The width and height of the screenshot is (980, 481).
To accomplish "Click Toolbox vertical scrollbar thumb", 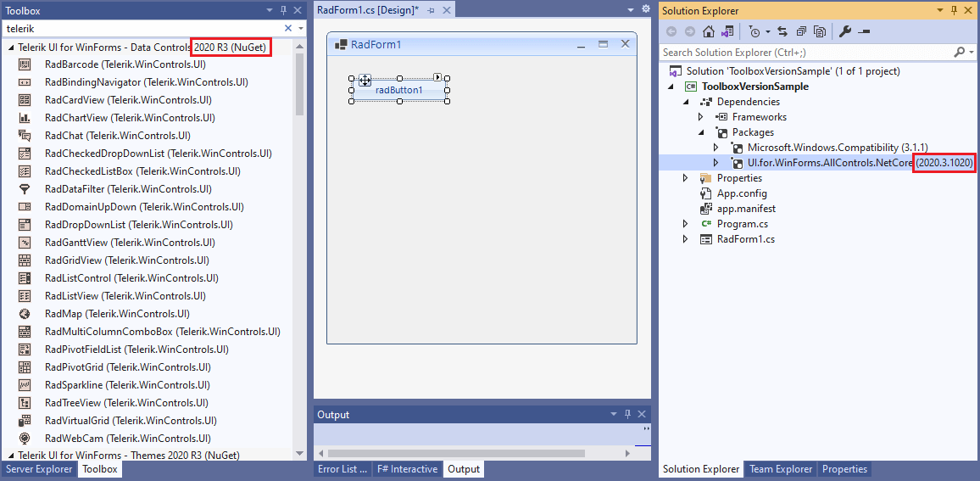I will click(299, 85).
